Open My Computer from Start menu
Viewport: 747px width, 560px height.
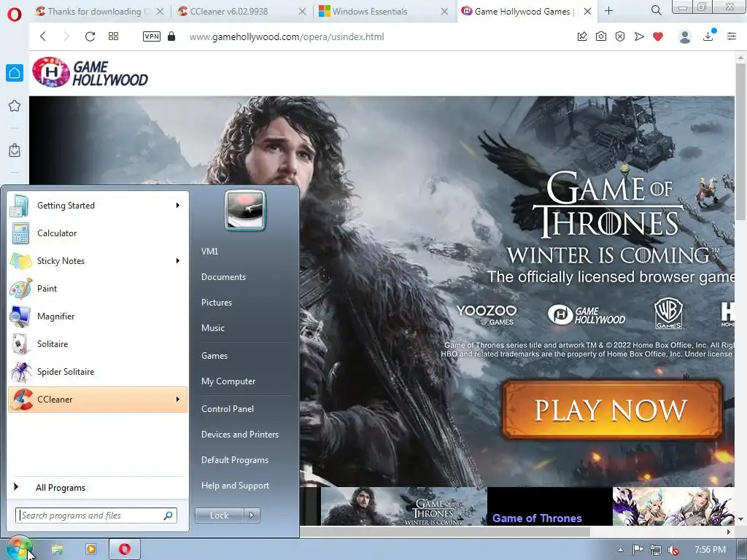pos(244,381)
